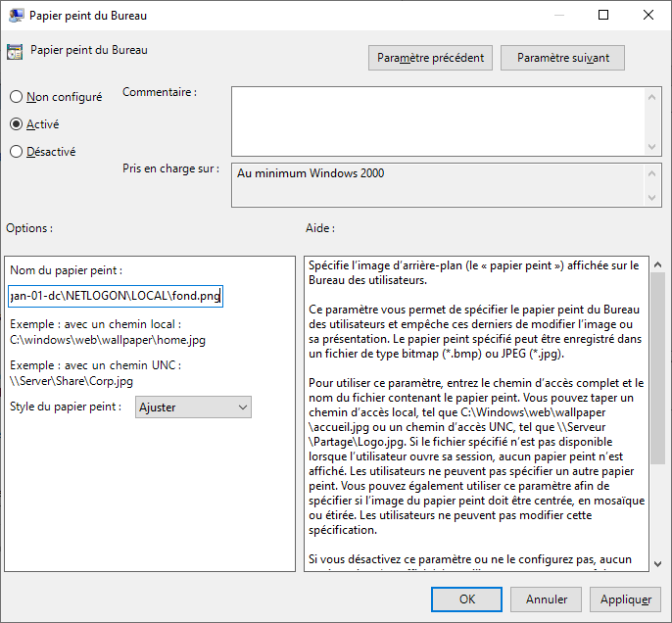Maximize the Papier peint du Bureau window
Screen dimensions: 672x623
point(603,16)
